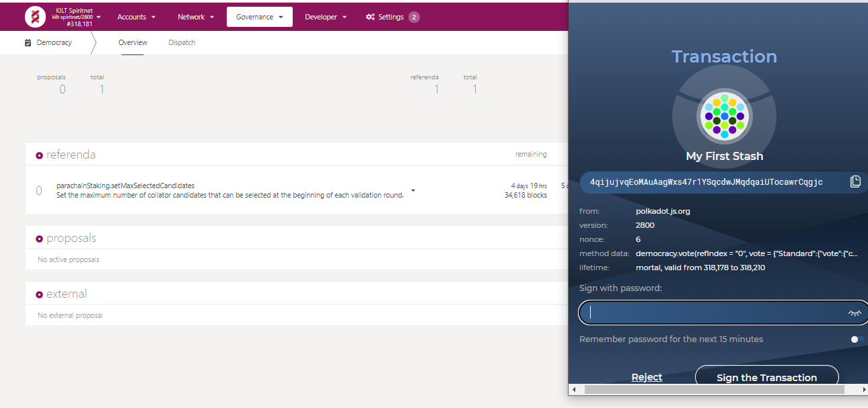Click the Settings gear icon
This screenshot has width=868, height=408.
tap(370, 17)
